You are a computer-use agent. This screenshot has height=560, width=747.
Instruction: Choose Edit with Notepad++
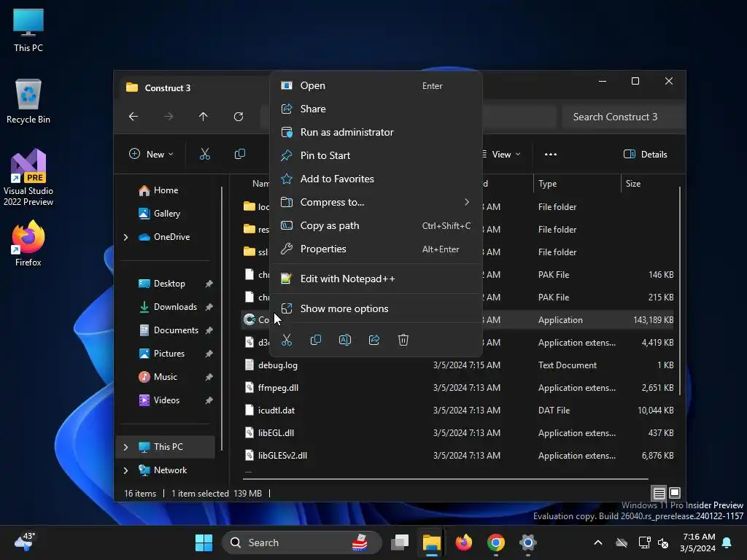tap(376, 279)
